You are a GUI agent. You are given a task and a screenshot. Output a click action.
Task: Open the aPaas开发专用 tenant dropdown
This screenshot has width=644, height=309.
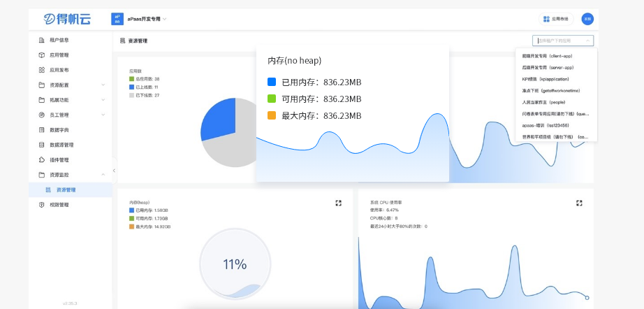(x=147, y=19)
